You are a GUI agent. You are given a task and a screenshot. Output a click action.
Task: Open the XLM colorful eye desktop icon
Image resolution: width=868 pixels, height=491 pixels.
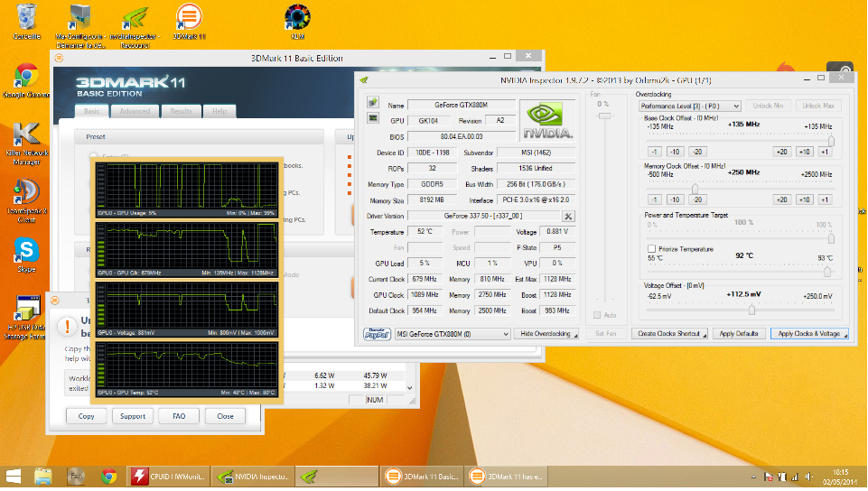pos(297,23)
